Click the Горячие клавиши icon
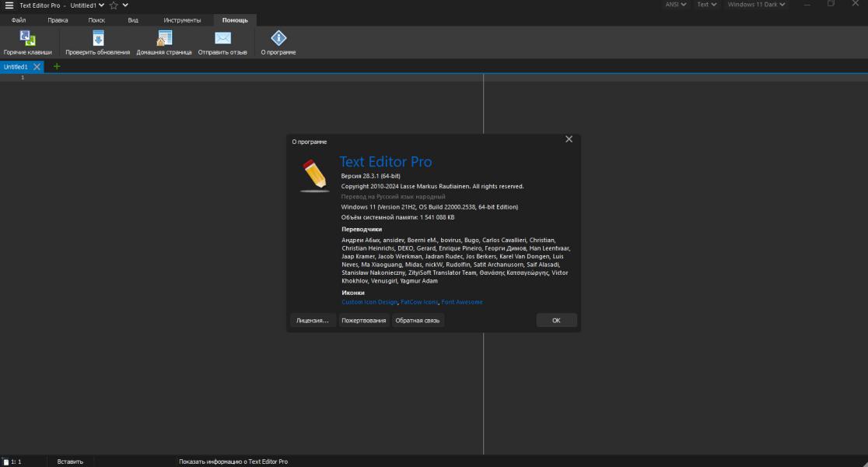The image size is (868, 467). (x=27, y=37)
